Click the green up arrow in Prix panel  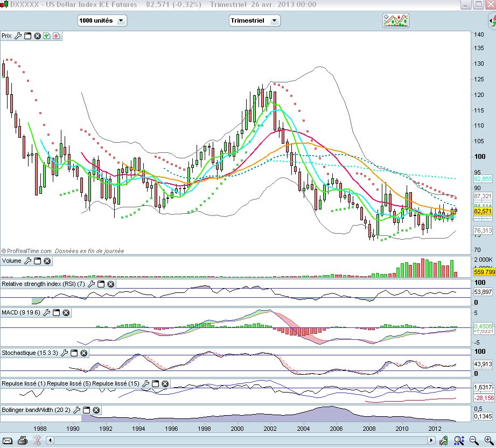[47, 36]
